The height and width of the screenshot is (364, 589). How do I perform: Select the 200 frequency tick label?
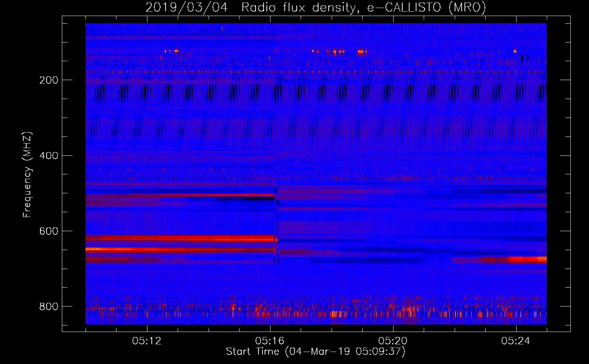tap(49, 80)
